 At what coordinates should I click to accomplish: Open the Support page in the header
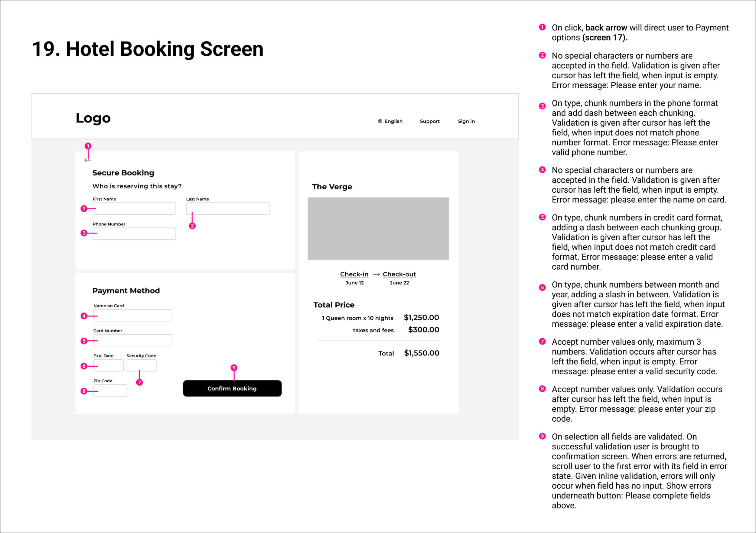click(x=429, y=121)
